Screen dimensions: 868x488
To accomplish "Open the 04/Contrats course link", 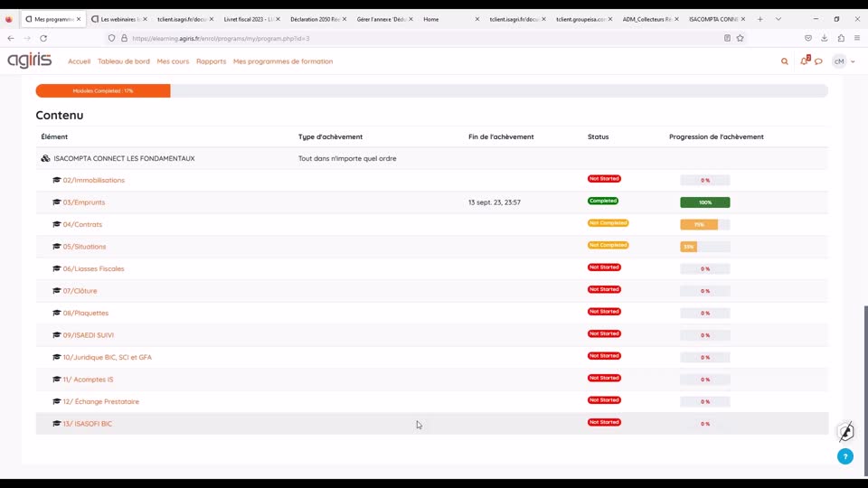I will [x=82, y=224].
